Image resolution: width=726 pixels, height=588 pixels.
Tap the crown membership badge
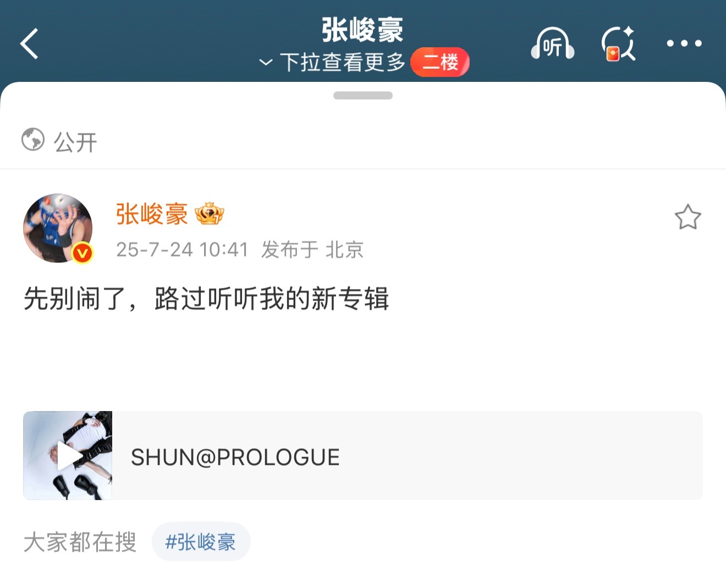[x=210, y=214]
